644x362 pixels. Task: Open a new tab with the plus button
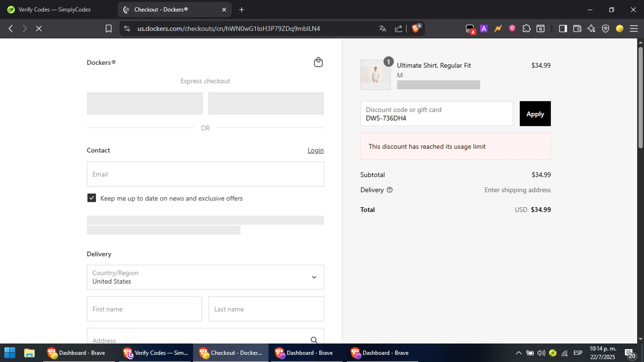(242, 9)
